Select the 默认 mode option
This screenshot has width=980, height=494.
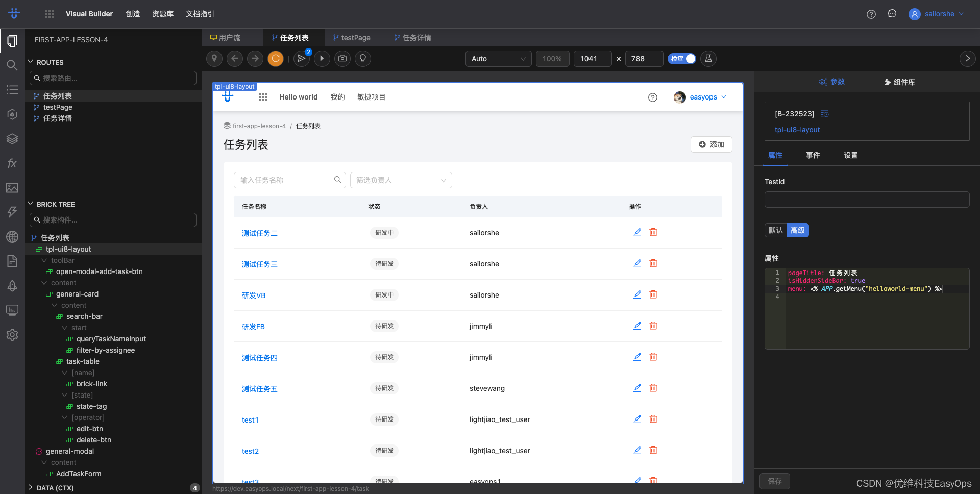tap(776, 230)
